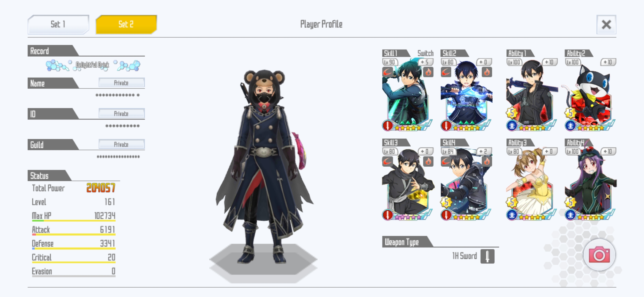This screenshot has height=297, width=644.
Task: Toggle the Private button for Name
Action: coord(121,83)
